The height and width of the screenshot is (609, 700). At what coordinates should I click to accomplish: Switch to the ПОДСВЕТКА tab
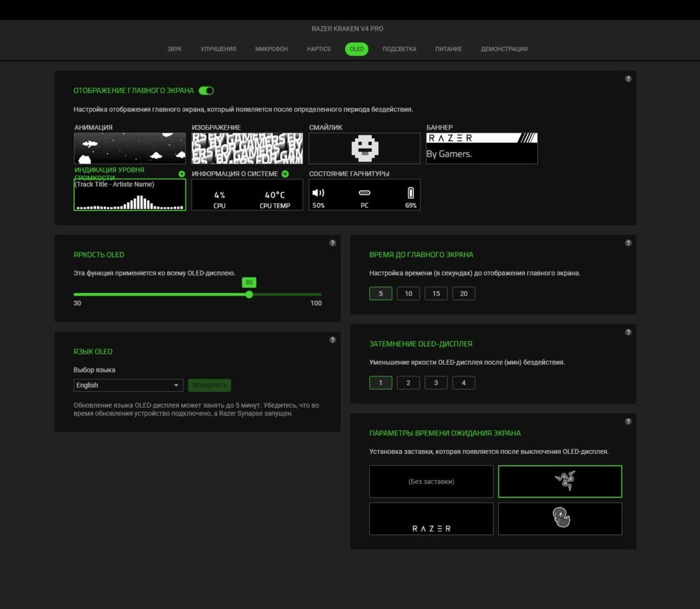(399, 49)
